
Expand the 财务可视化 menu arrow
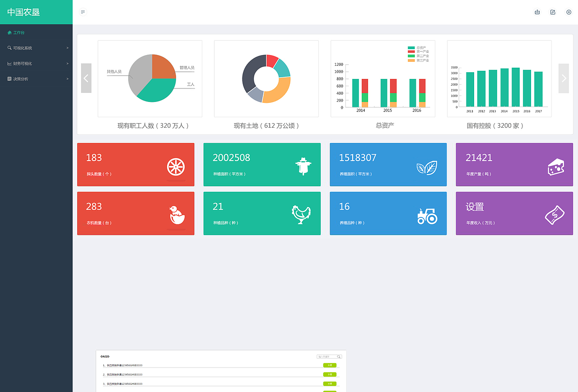(67, 64)
